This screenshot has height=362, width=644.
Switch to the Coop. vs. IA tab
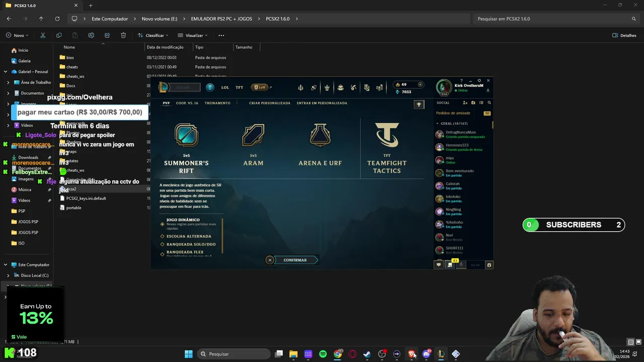(x=187, y=103)
